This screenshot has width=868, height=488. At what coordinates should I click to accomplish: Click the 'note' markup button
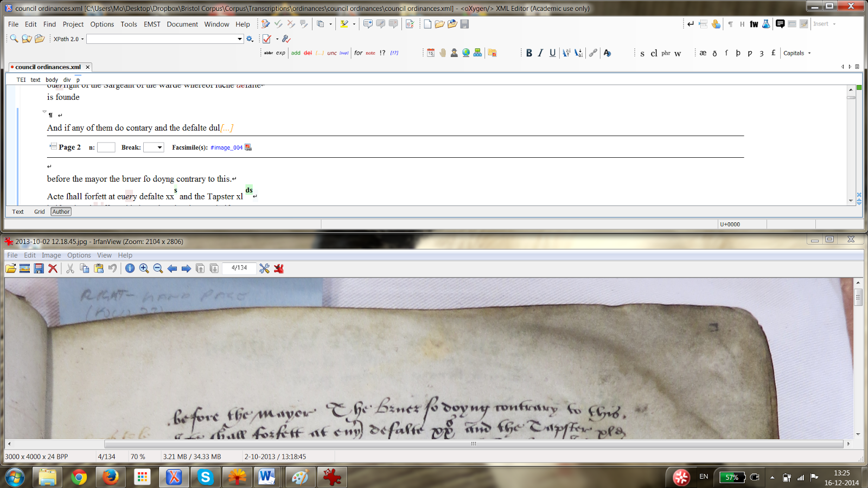[x=371, y=53]
